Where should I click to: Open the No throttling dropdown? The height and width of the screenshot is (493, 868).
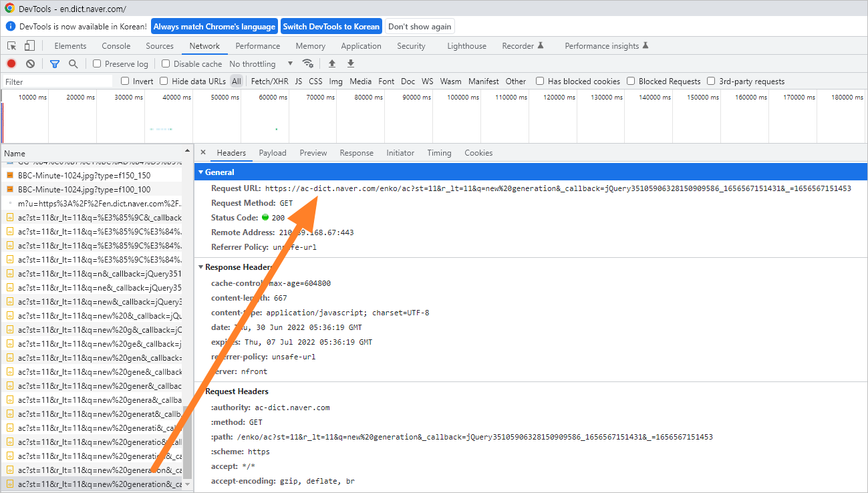(x=261, y=63)
